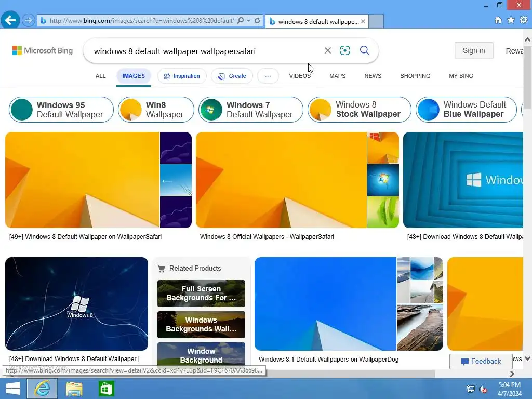Open 'Full Screen Backgrounds For ...' related product

pyautogui.click(x=201, y=294)
